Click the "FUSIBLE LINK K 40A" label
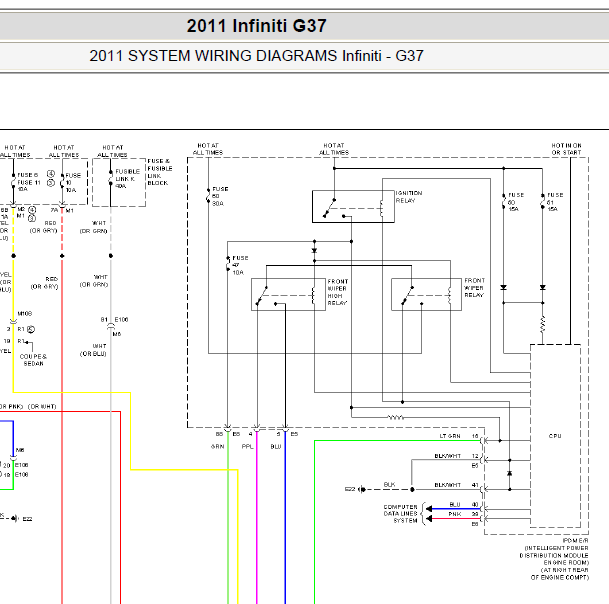 coord(127,179)
